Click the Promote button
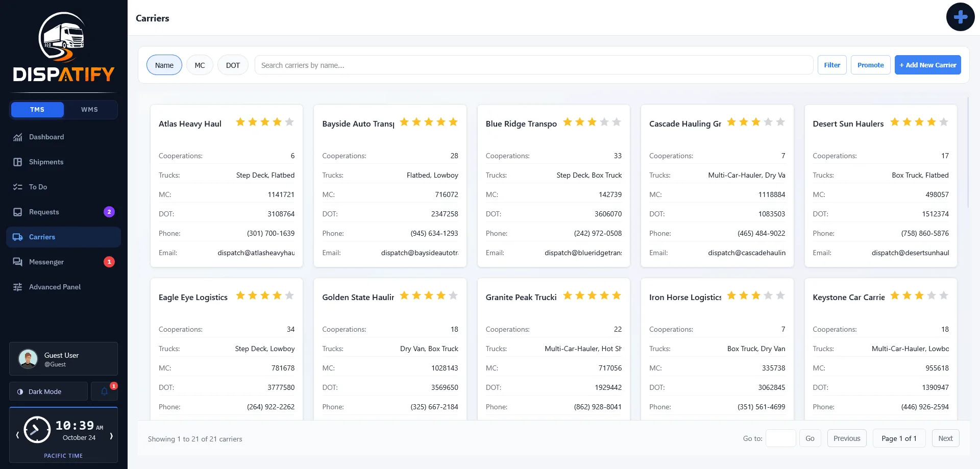The width and height of the screenshot is (980, 469). click(x=871, y=65)
